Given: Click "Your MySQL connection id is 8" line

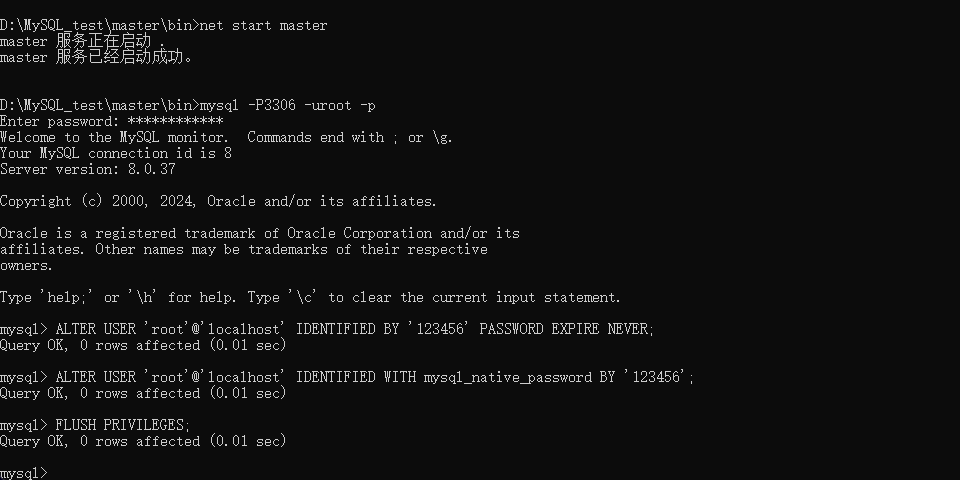Looking at the screenshot, I should click(116, 153).
